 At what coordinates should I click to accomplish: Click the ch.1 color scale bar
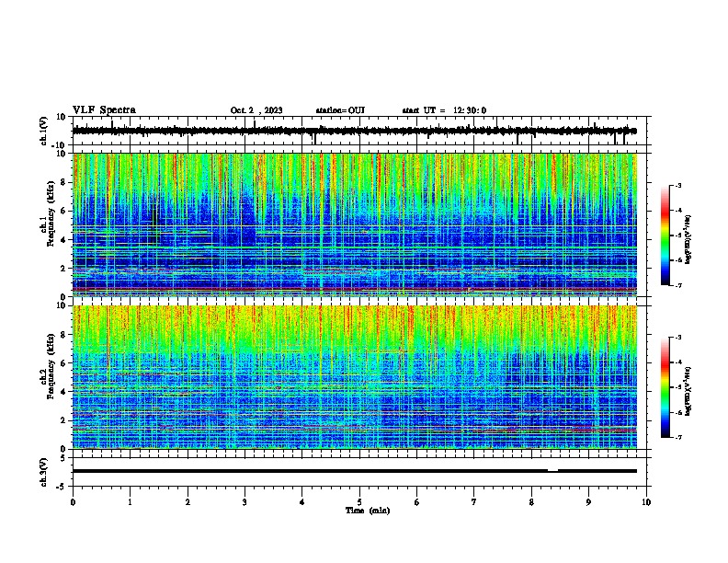(x=665, y=236)
